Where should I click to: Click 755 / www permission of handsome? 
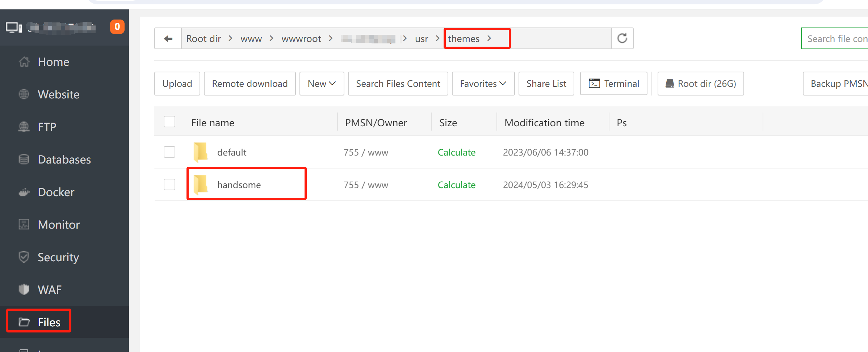[x=366, y=185]
